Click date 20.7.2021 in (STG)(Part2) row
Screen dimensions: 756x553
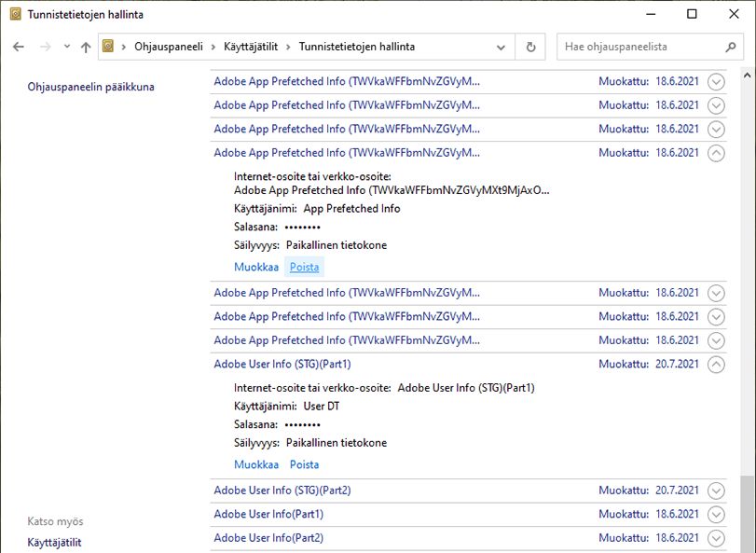coord(677,491)
